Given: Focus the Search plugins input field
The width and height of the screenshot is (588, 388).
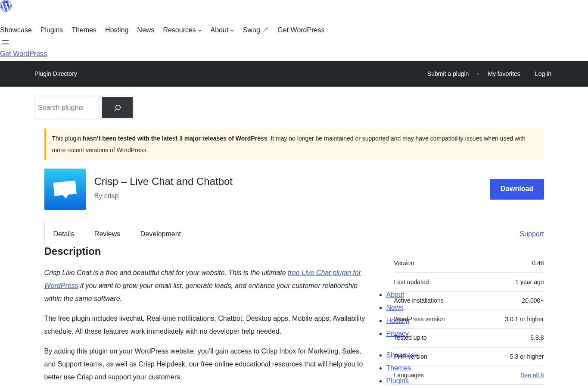Looking at the screenshot, I should [x=67, y=108].
